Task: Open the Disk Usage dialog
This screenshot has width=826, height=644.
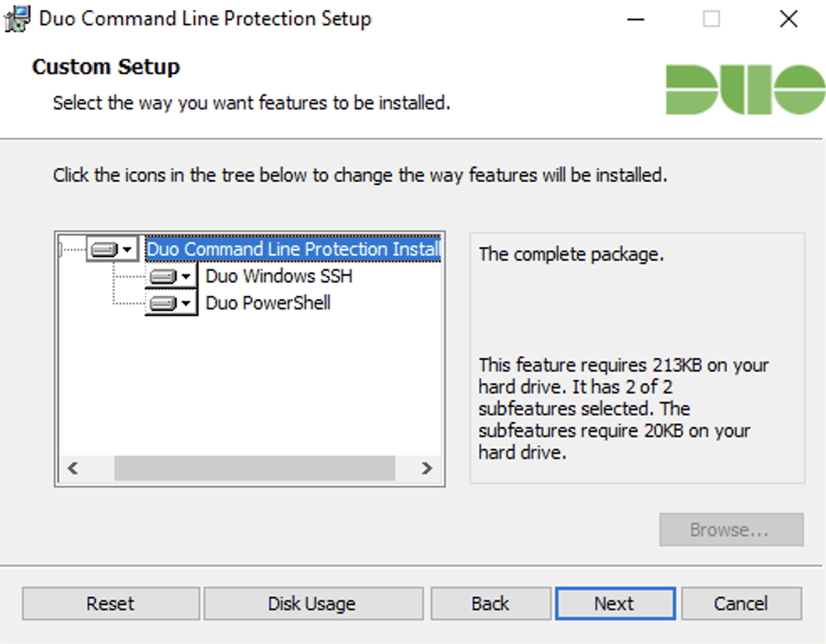Action: [x=312, y=603]
